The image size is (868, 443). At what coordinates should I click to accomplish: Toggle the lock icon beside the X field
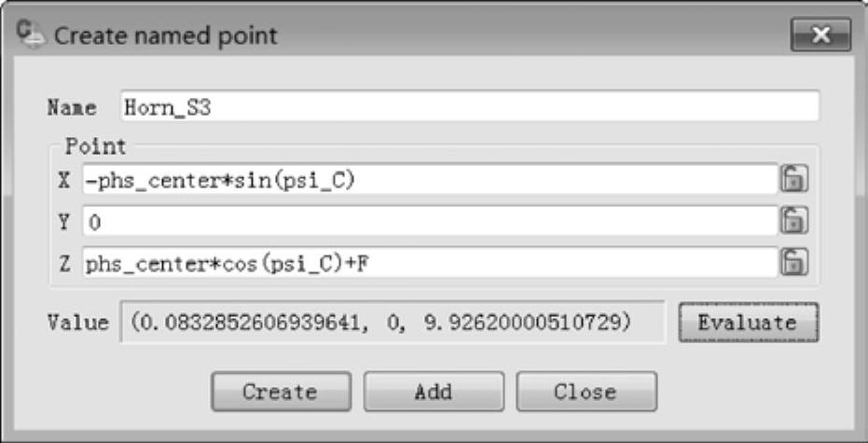[x=794, y=179]
